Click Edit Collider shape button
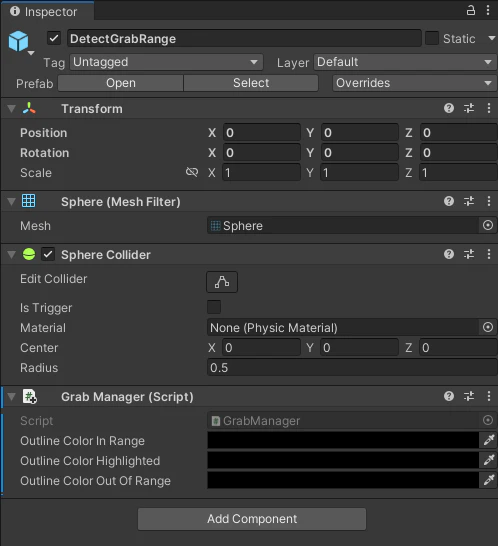498x546 pixels. tap(222, 282)
